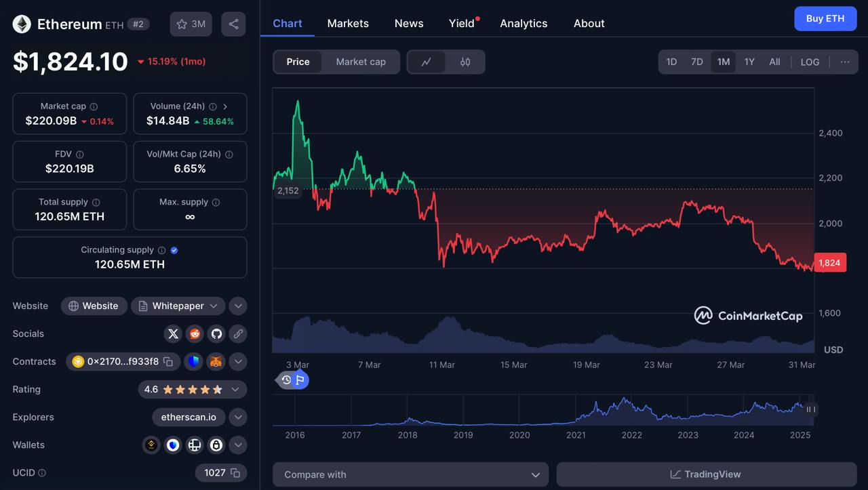868x490 pixels.
Task: Open Whitepaper dropdown
Action: tap(178, 306)
